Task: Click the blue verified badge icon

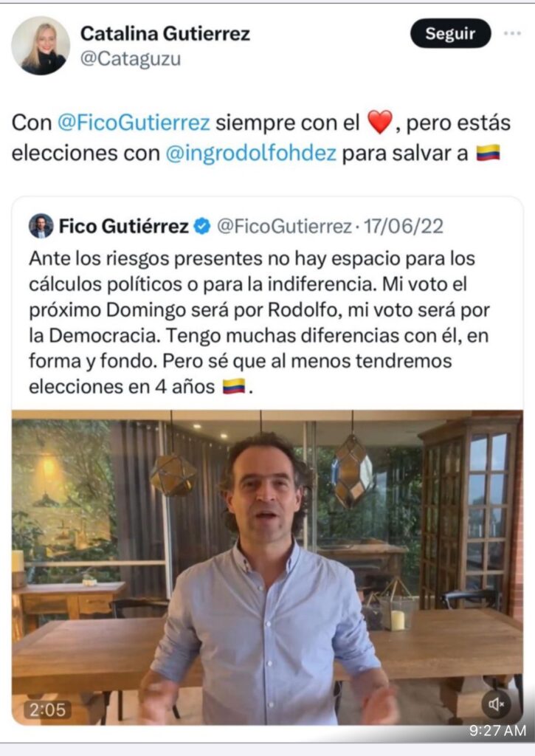Action: [x=202, y=226]
